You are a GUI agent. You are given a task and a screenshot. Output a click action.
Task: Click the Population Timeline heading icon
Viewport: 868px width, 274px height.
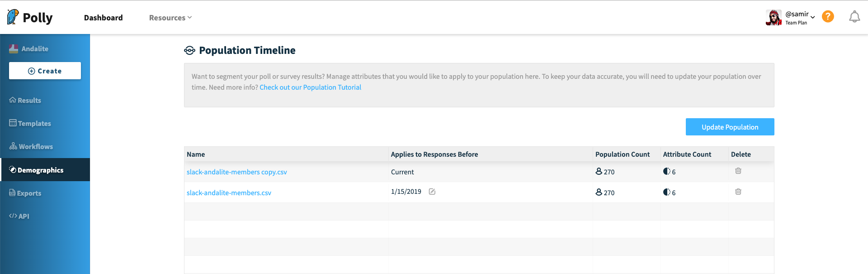[x=189, y=50]
